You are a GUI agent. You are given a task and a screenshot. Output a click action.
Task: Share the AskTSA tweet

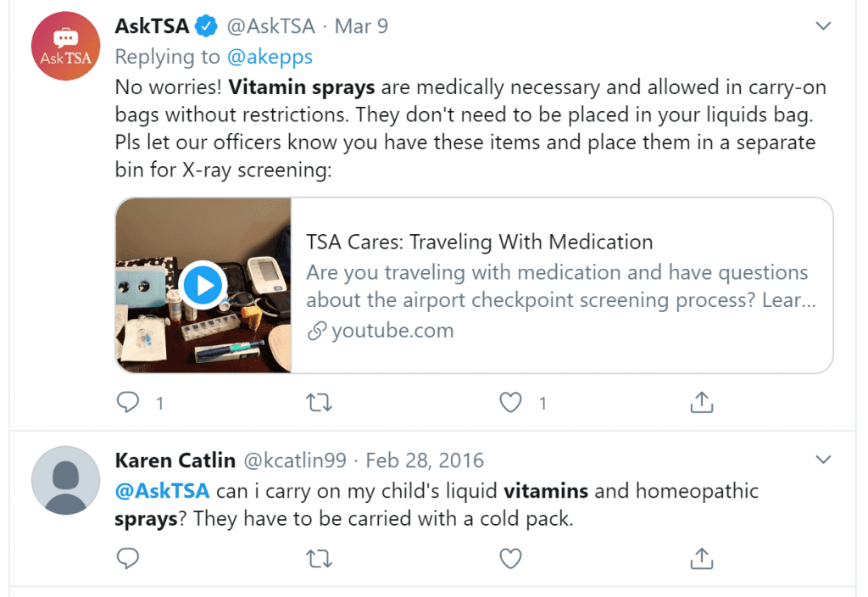(x=701, y=402)
